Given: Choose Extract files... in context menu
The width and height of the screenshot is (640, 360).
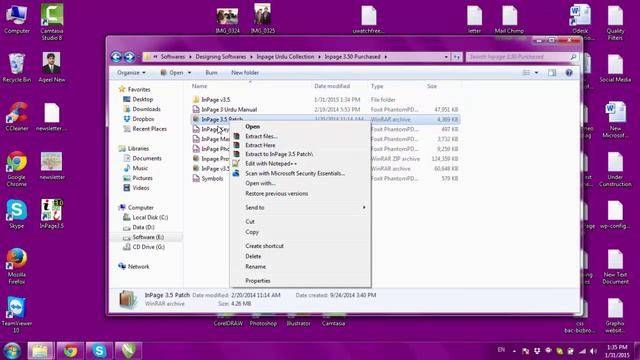Looking at the screenshot, I should pos(300,136).
